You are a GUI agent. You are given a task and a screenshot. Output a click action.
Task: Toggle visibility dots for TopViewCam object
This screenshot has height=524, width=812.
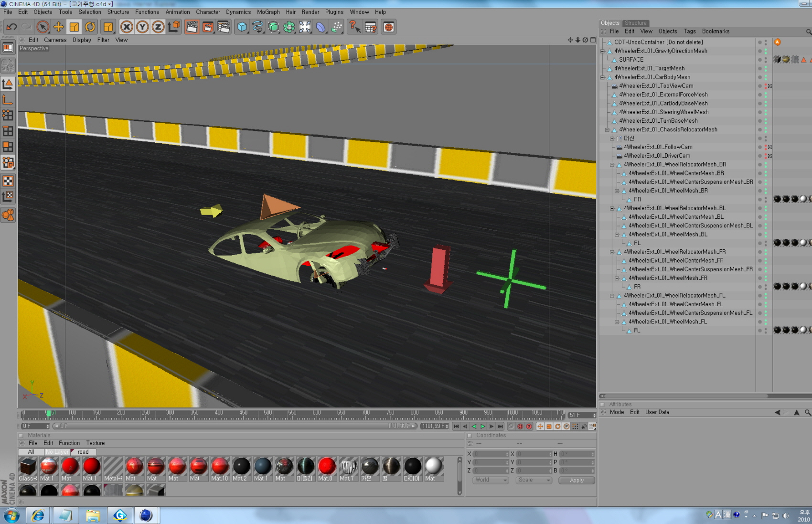(x=760, y=86)
